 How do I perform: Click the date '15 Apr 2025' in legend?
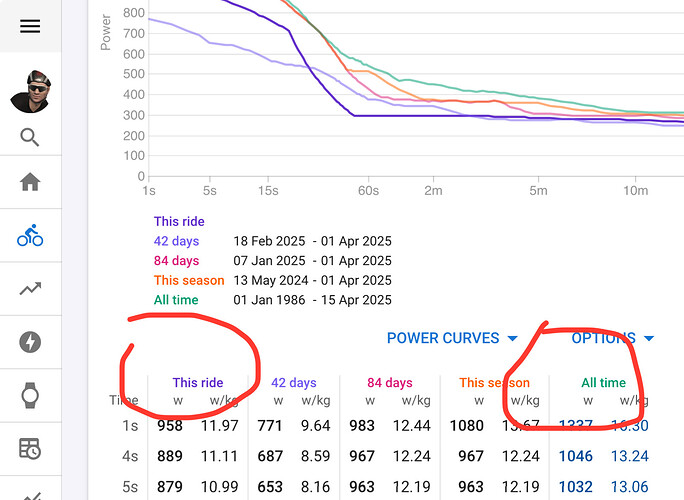[356, 300]
